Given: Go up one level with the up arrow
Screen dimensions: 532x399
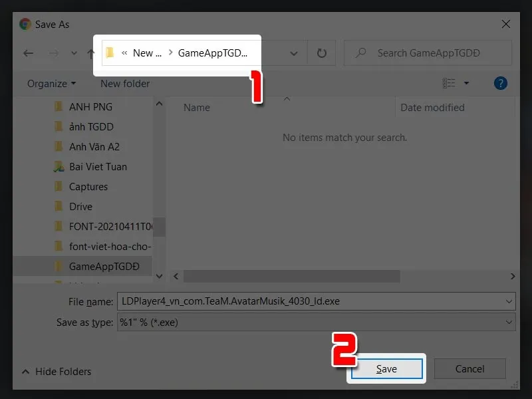Looking at the screenshot, I should (91, 53).
